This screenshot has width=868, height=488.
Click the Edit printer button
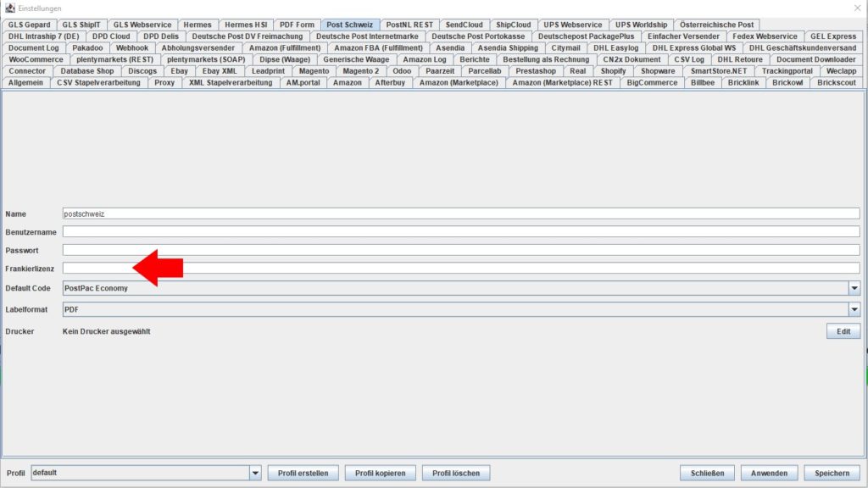(x=843, y=331)
